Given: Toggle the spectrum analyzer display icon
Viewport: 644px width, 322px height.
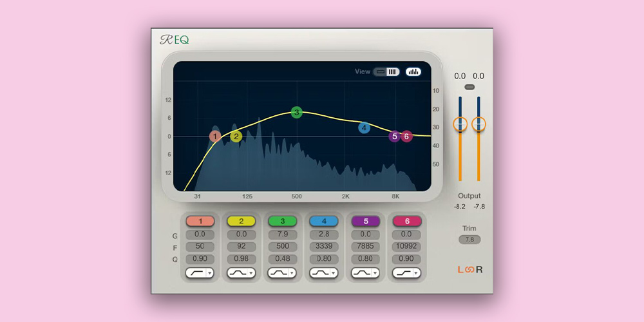Looking at the screenshot, I should pos(413,72).
